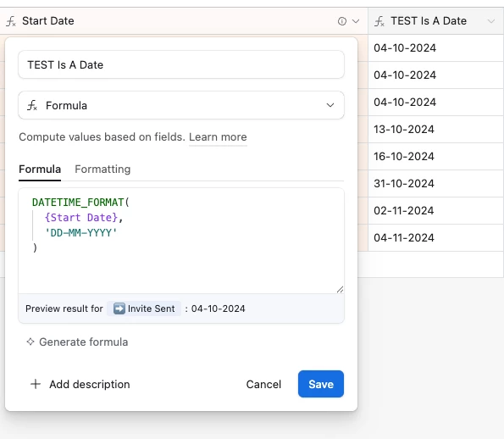Click the Invite Sent record preview chip
The height and width of the screenshot is (439, 504).
click(144, 308)
